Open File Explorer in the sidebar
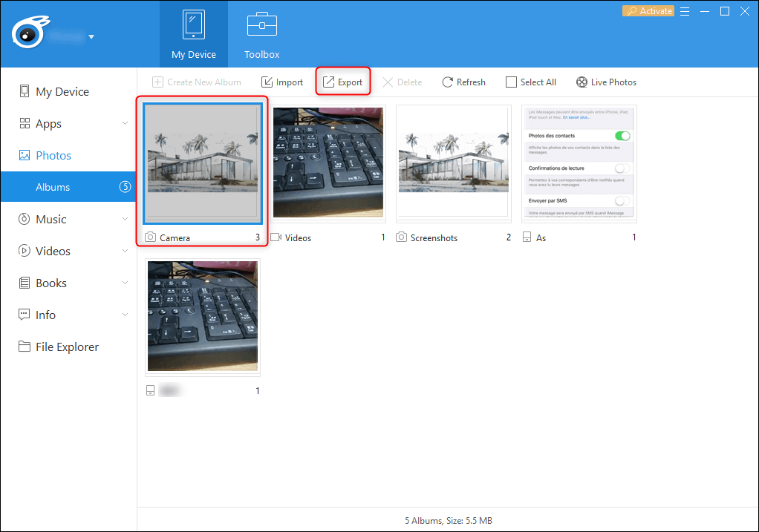 [68, 347]
